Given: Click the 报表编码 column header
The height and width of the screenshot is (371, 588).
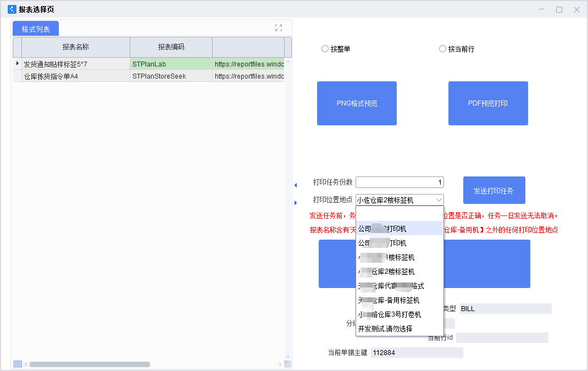Looking at the screenshot, I should pyautogui.click(x=171, y=47).
